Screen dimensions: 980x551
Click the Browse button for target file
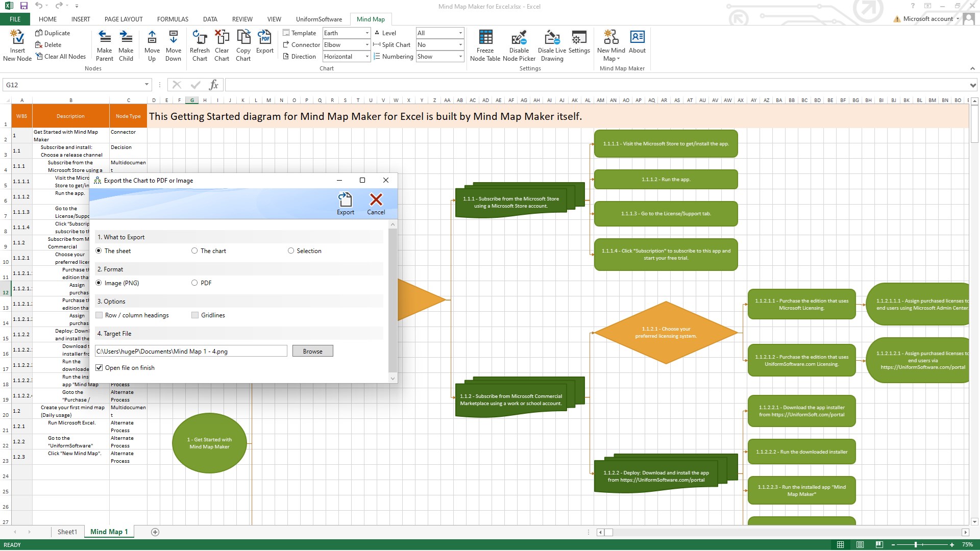(x=312, y=351)
